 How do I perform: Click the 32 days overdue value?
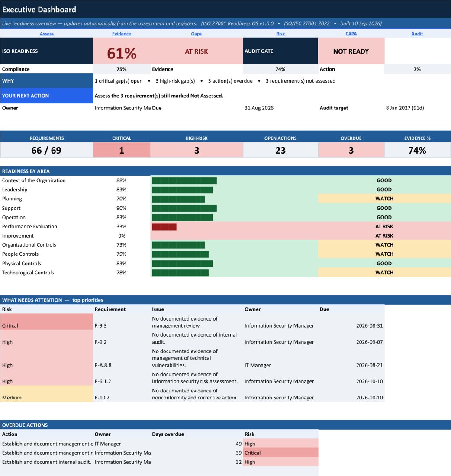[239, 462]
